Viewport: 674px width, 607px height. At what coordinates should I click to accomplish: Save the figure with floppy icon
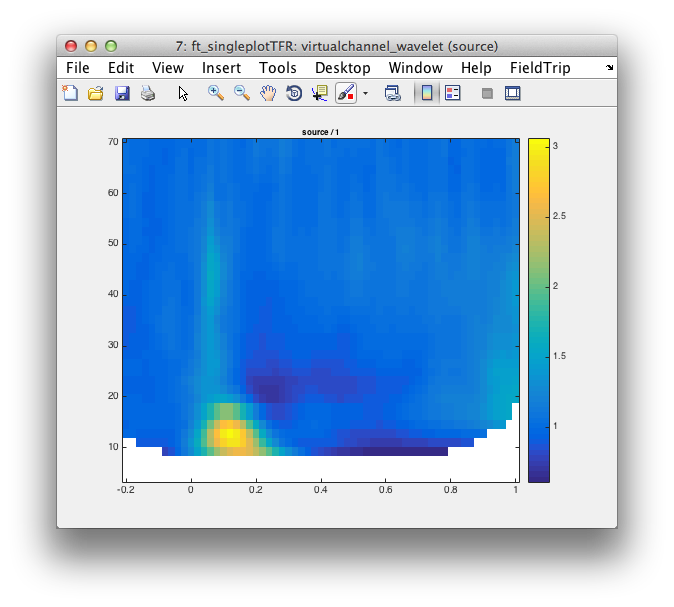(122, 93)
